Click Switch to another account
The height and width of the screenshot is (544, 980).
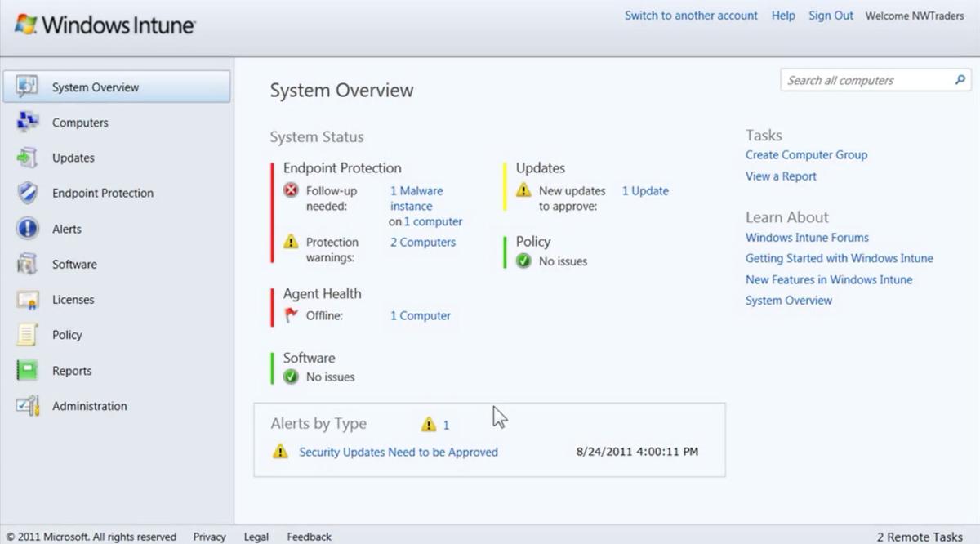coord(691,16)
